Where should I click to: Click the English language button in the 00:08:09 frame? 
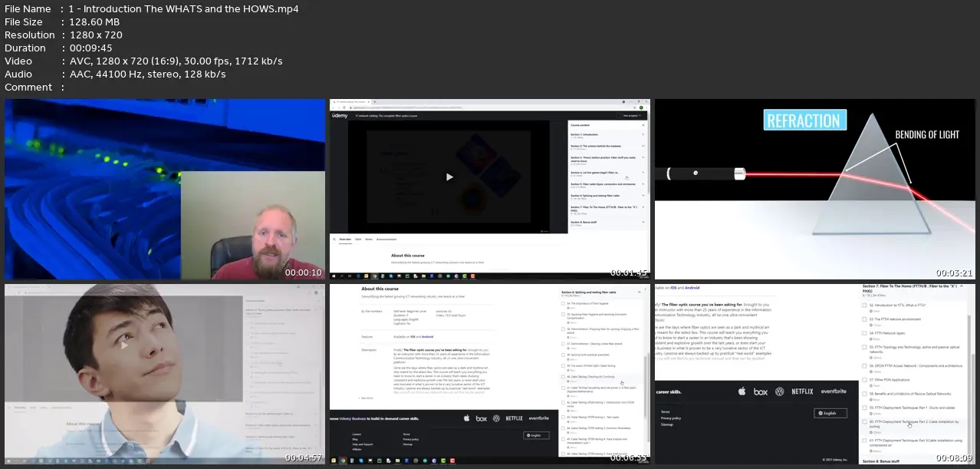click(830, 414)
